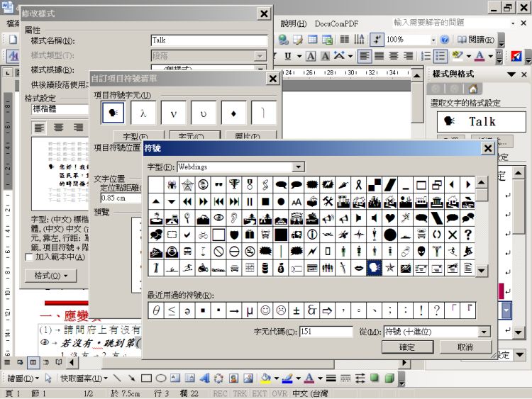532x399 pixels.
Task: Click the font color A on Drawing toolbar
Action: point(309,378)
